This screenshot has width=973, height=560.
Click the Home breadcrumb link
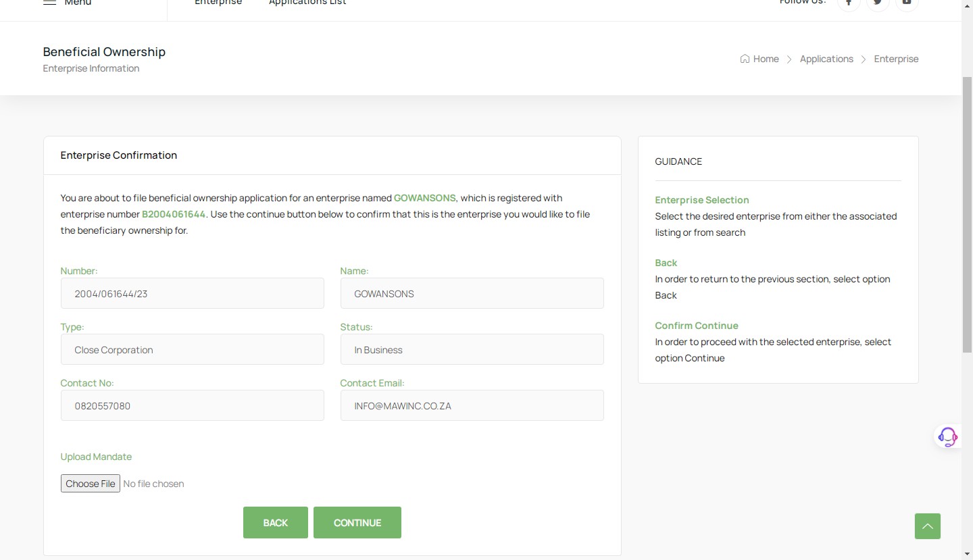point(759,59)
